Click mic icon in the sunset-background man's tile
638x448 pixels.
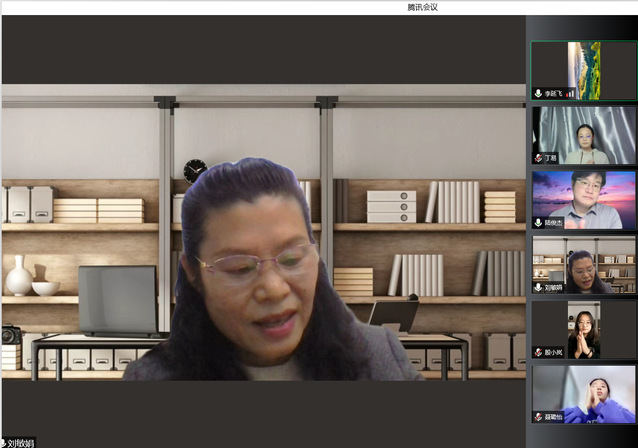[538, 223]
